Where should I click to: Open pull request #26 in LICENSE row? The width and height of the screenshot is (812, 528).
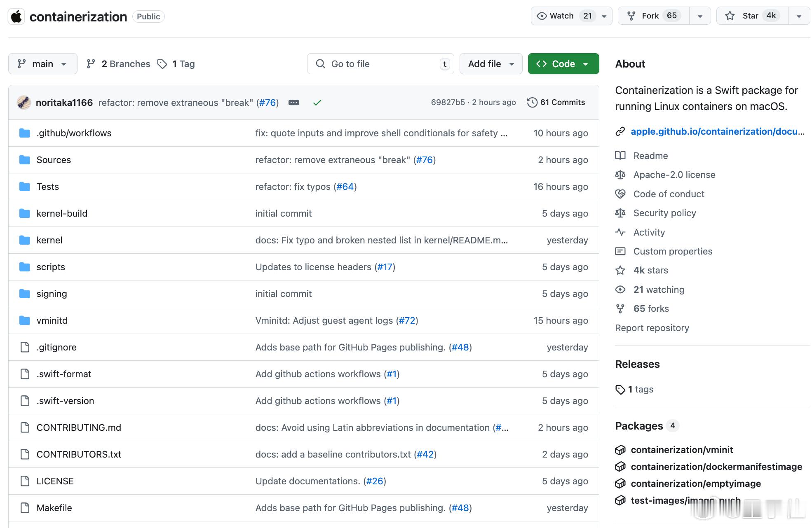[x=375, y=481]
